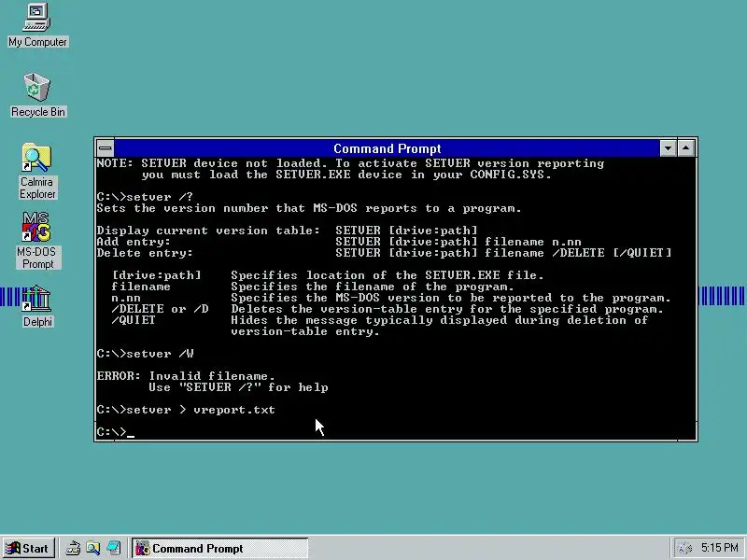Open the Command Prompt window control menu

tap(105, 148)
